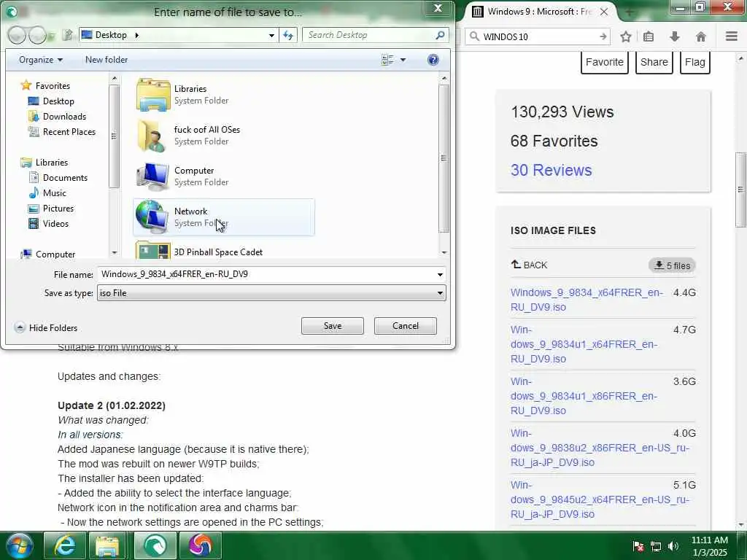Click New folder in dialog toolbar
This screenshot has height=560, width=747.
(107, 60)
